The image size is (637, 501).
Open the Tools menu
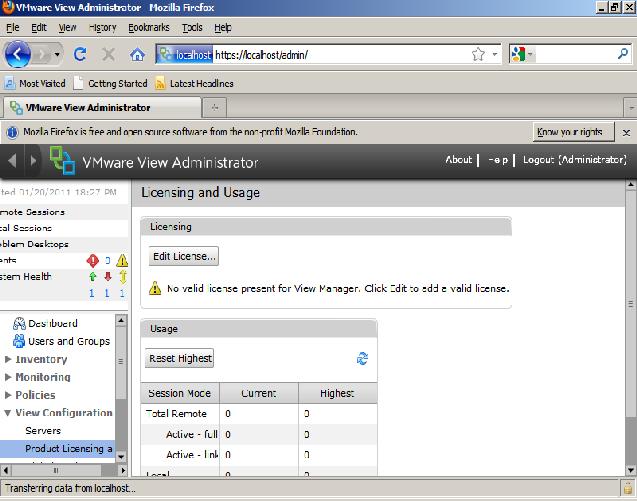click(x=192, y=28)
